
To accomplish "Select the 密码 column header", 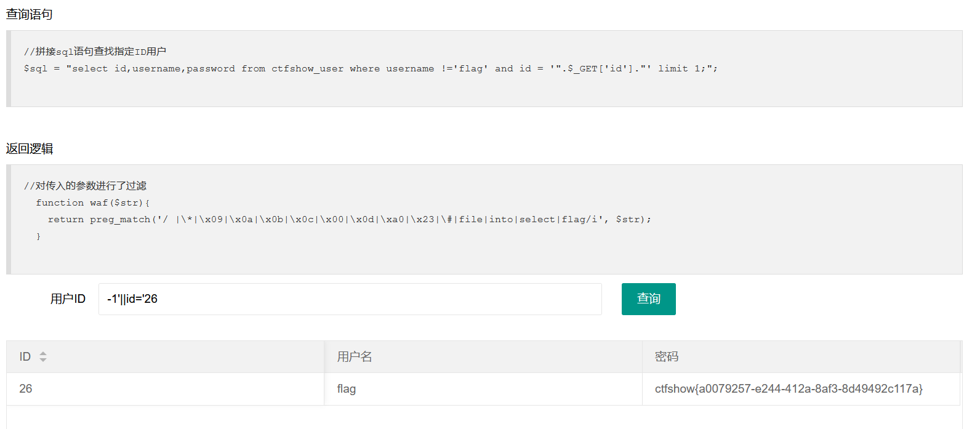I will (x=667, y=357).
